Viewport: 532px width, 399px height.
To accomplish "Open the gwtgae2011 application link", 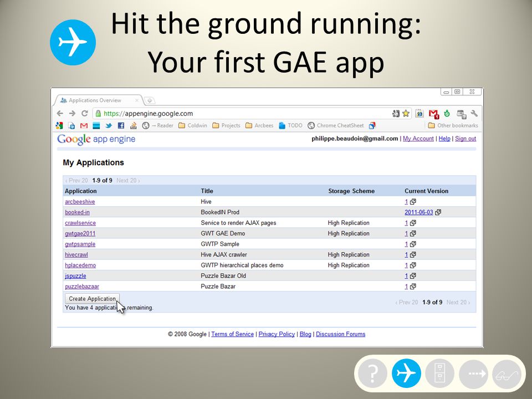I will click(80, 233).
